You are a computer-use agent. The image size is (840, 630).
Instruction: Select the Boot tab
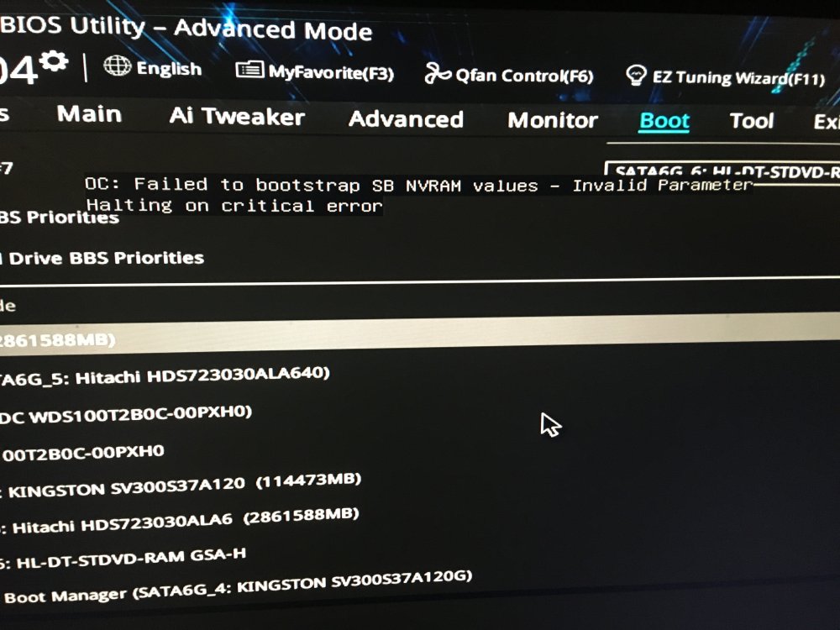pos(664,120)
